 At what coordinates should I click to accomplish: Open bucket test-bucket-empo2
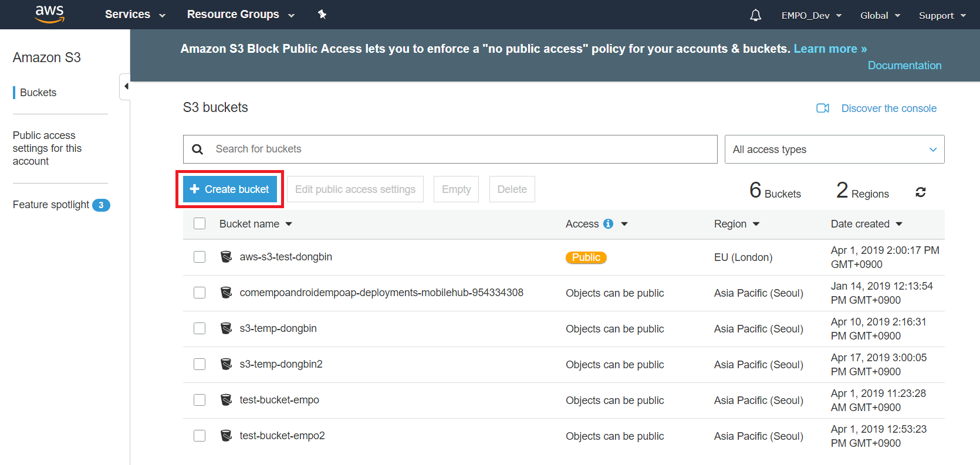[x=282, y=436]
